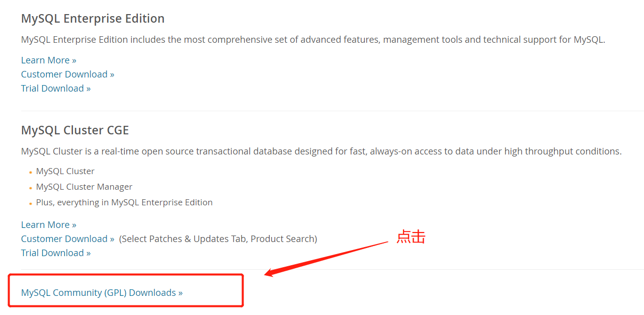Click the Plus, everything in Enterprise Edition item

point(124,202)
